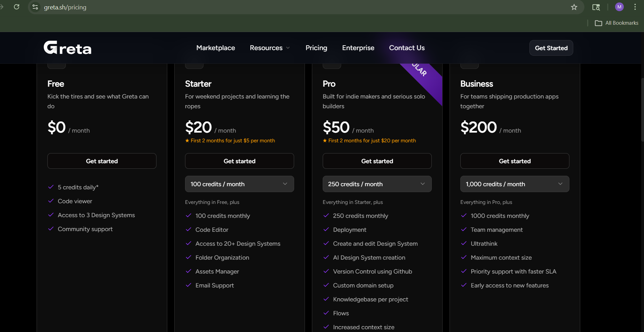
Task: Click 'Access to 3 Design Systems' feature
Action: [96, 215]
